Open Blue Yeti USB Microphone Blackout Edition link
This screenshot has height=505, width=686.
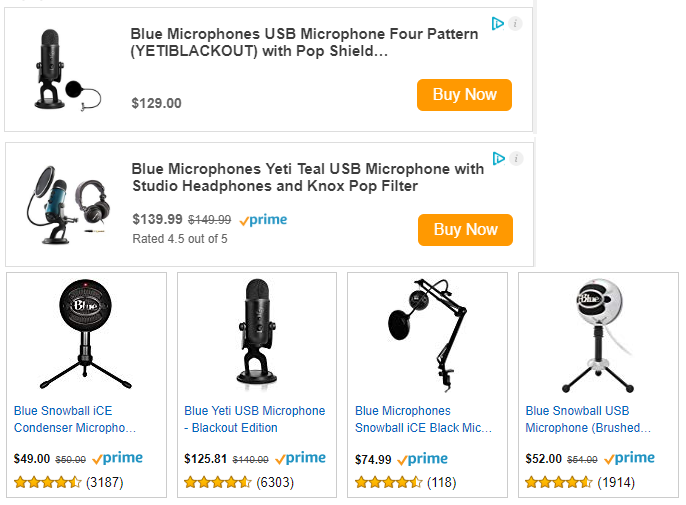coord(254,419)
